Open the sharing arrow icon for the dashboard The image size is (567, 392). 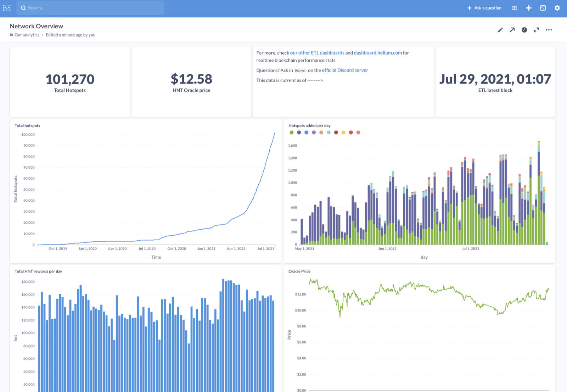point(512,30)
